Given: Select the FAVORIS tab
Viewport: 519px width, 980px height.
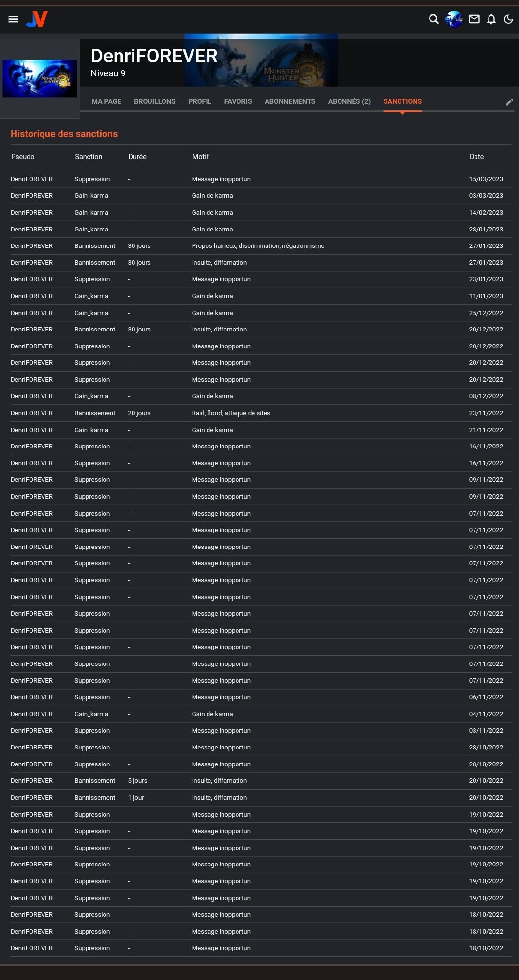Looking at the screenshot, I should (238, 101).
